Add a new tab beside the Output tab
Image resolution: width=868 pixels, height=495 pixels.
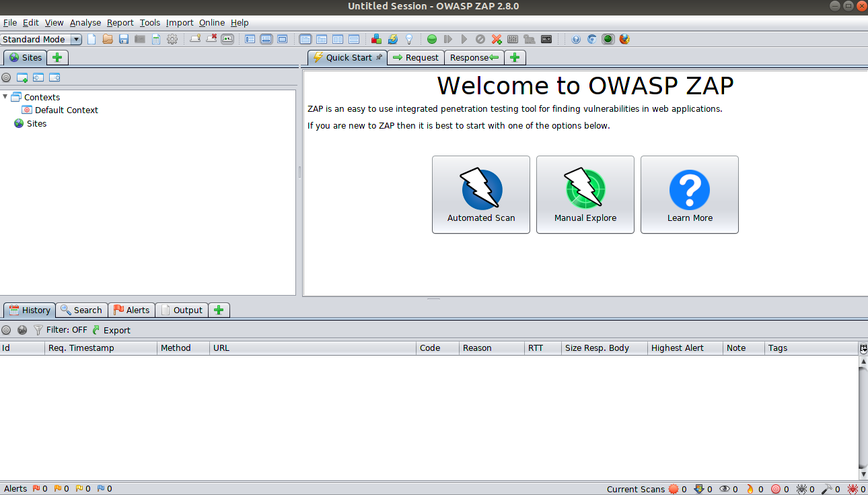pyautogui.click(x=219, y=310)
